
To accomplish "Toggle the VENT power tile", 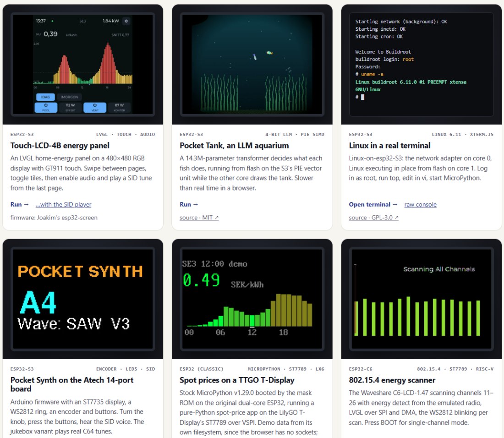I will pos(95,107).
